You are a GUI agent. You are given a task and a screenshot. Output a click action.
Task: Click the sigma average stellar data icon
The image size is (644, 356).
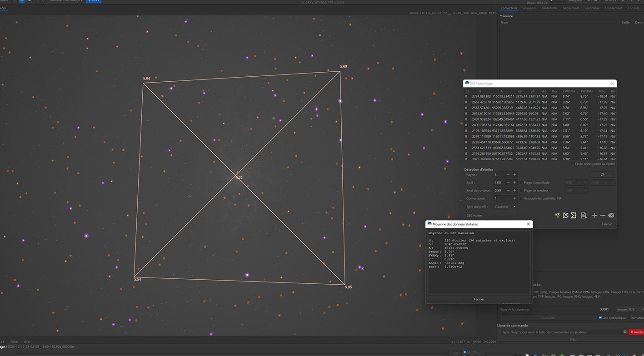pos(574,215)
